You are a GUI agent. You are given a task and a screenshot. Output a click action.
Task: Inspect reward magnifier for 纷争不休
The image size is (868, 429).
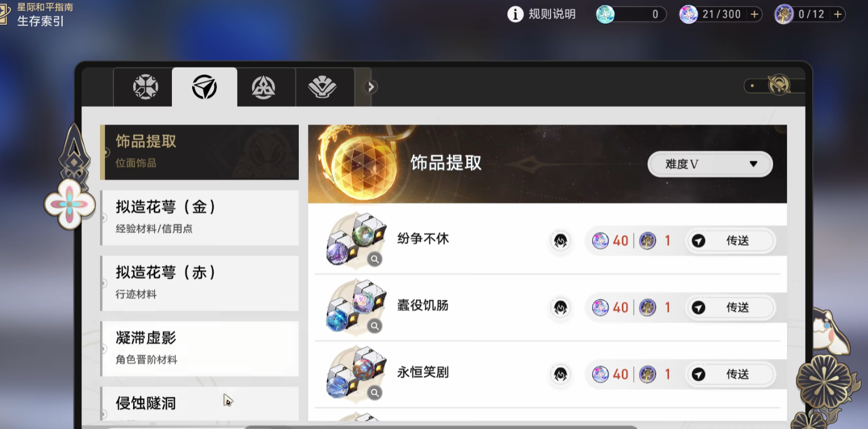(375, 259)
